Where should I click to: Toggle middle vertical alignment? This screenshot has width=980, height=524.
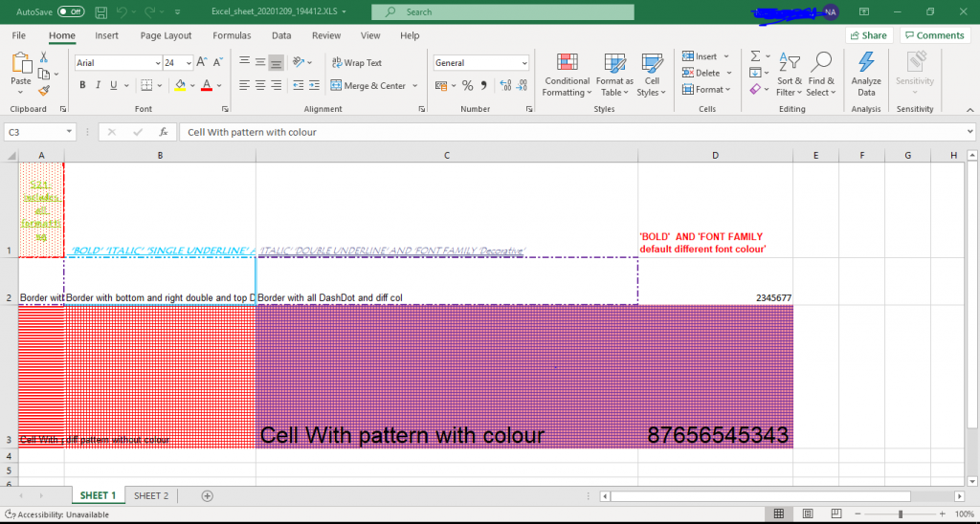coord(260,62)
